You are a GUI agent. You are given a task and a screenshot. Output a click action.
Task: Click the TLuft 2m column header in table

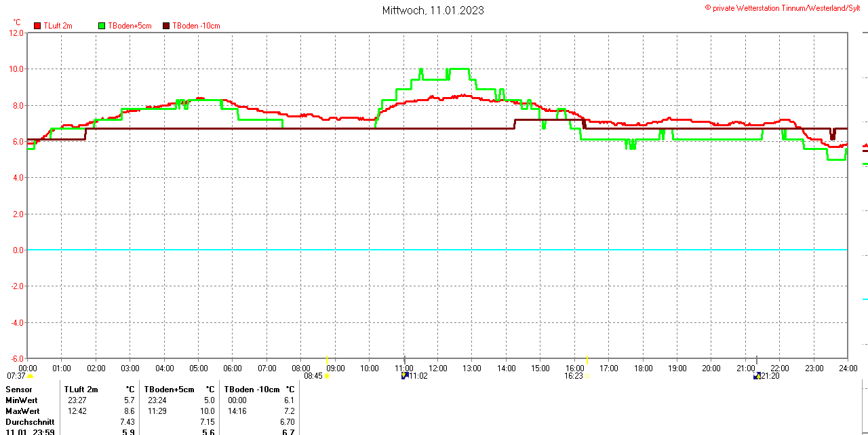pyautogui.click(x=81, y=390)
